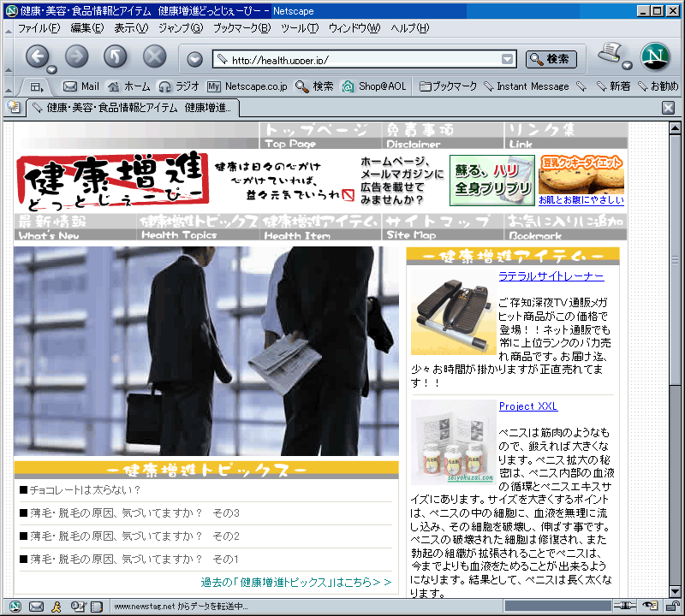Click the Netscape N logo throbber

tap(655, 56)
